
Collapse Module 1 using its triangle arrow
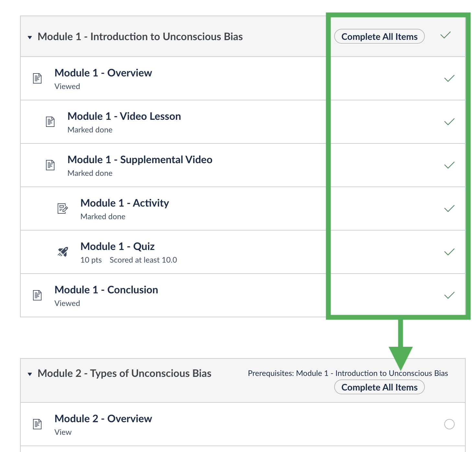click(30, 38)
